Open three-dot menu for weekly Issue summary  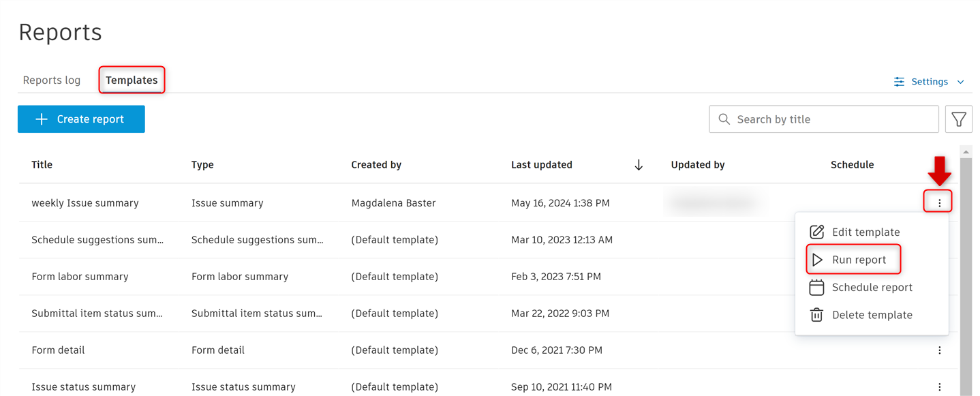(939, 202)
